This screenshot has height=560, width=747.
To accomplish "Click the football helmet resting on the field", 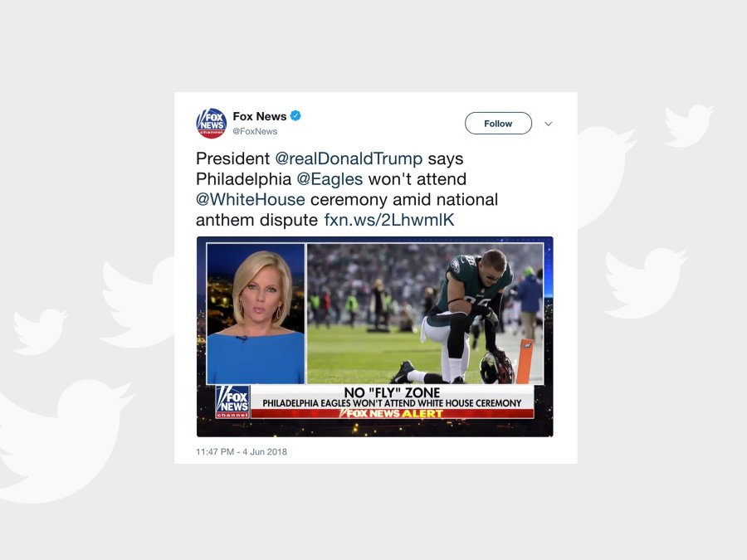I will pos(496,368).
